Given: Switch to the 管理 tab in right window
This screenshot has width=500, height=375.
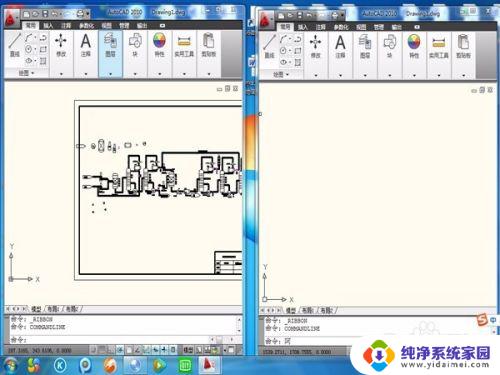Looking at the screenshot, I should pos(379,27).
